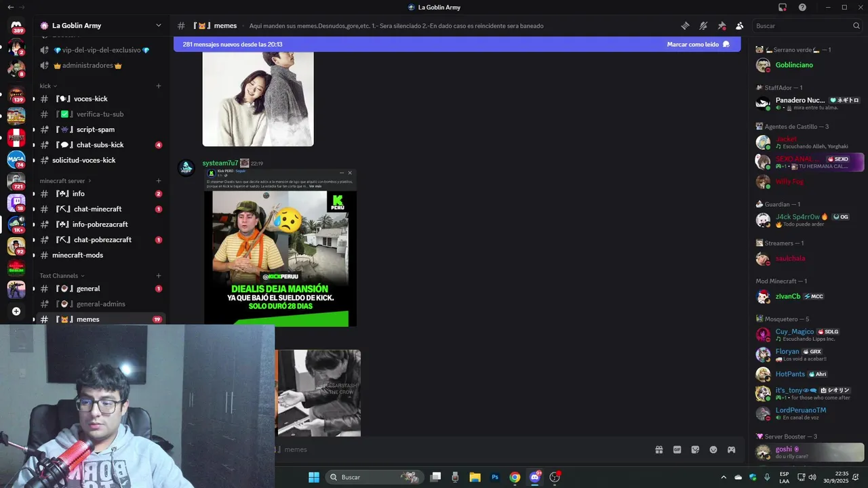
Task: Join the vip-del-vip-del-exclusivo voice channel
Action: coord(101,50)
